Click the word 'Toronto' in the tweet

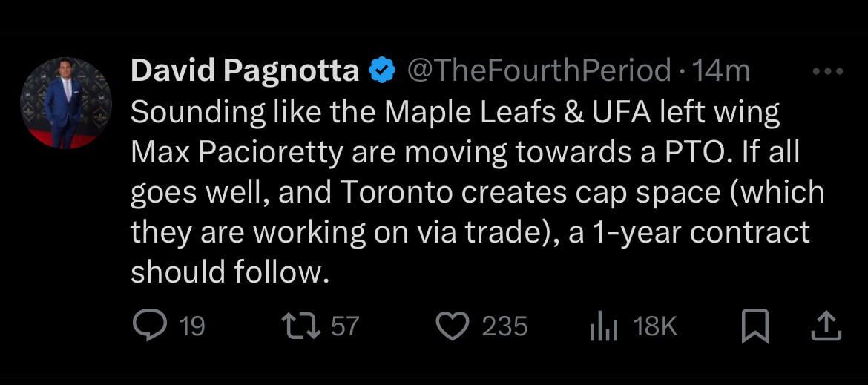397,192
